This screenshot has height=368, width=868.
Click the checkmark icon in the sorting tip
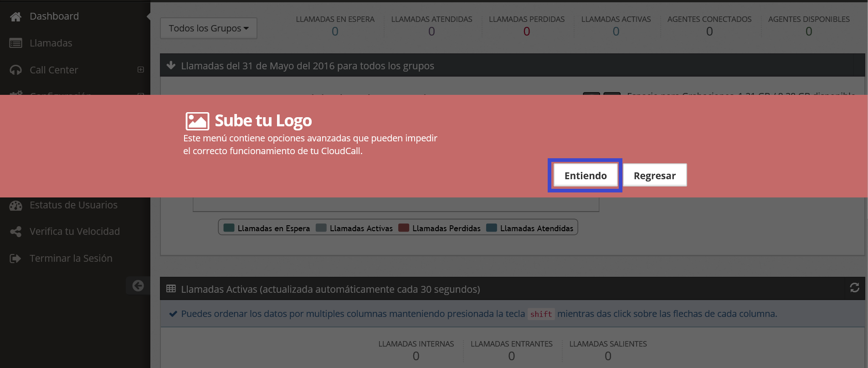pyautogui.click(x=173, y=314)
